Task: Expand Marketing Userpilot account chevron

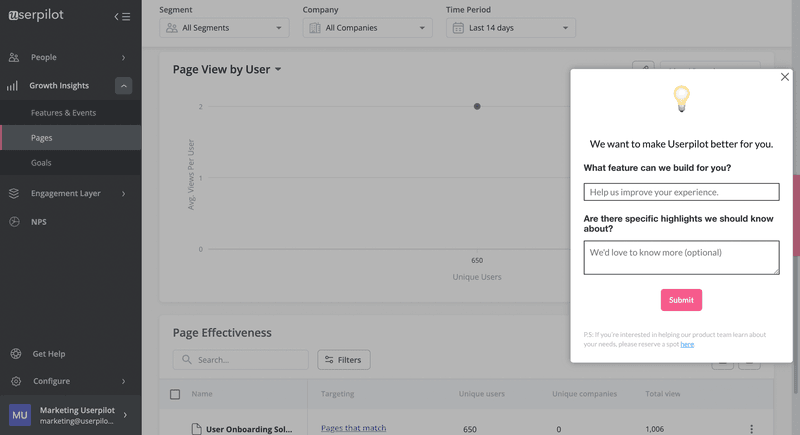Action: click(x=126, y=415)
